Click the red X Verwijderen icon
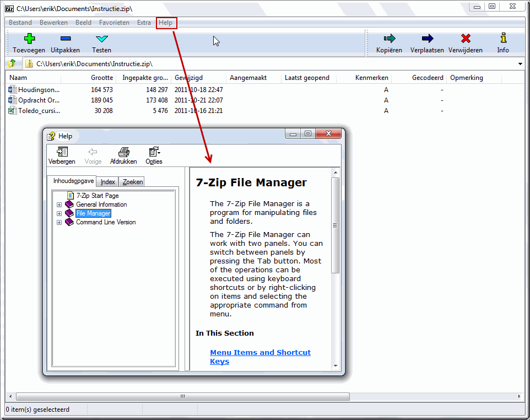 [466, 39]
